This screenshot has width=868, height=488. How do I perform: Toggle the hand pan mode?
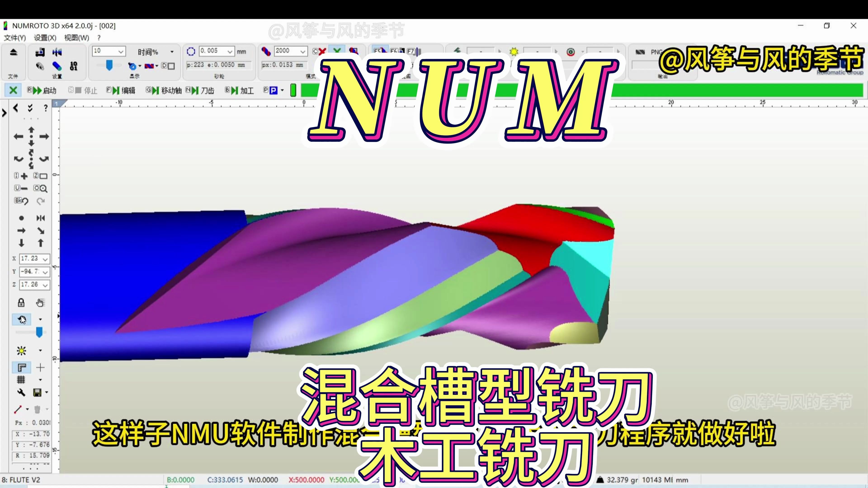(x=40, y=303)
